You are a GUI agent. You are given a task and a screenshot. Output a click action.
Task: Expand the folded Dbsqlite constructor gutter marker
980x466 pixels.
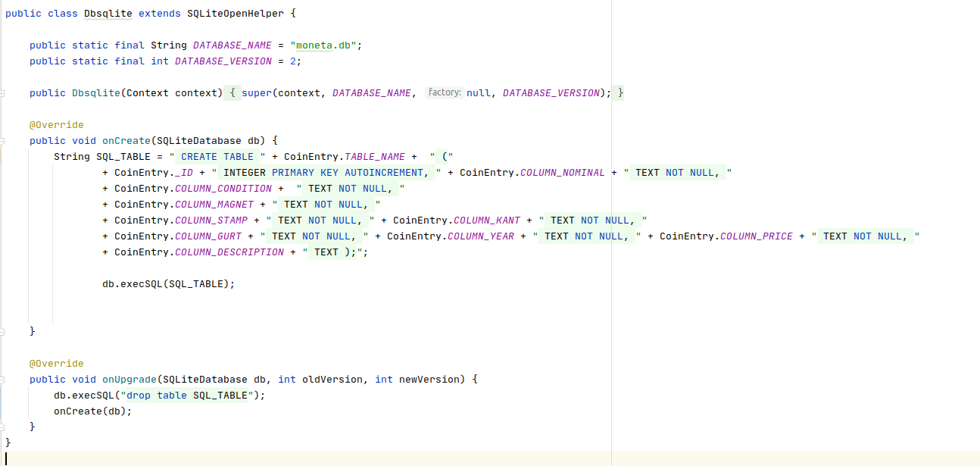pyautogui.click(x=2, y=93)
